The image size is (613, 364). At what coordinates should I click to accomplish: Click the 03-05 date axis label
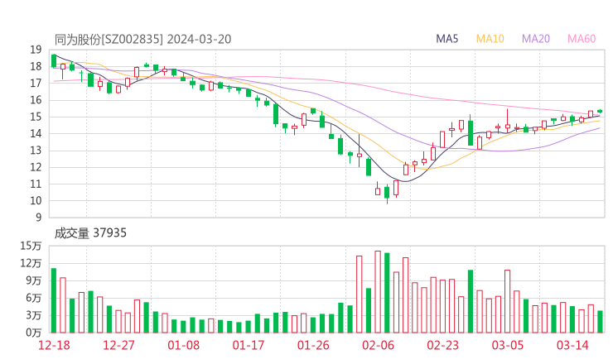508,345
